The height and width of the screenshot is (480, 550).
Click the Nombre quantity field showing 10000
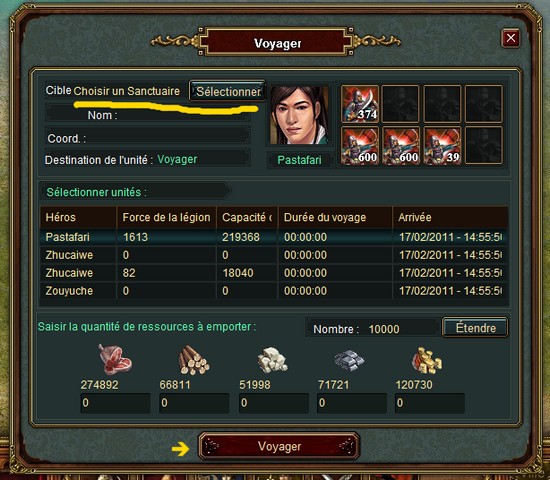[x=373, y=329]
